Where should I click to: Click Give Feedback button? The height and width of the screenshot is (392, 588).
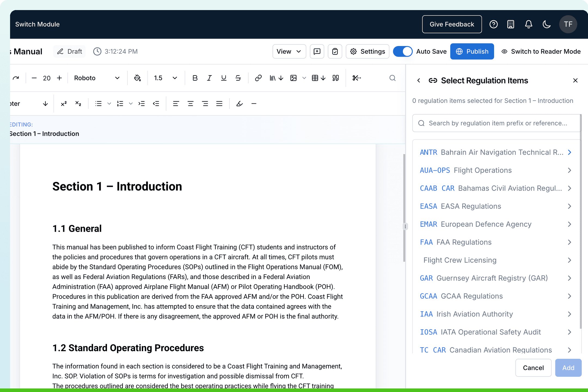[452, 24]
